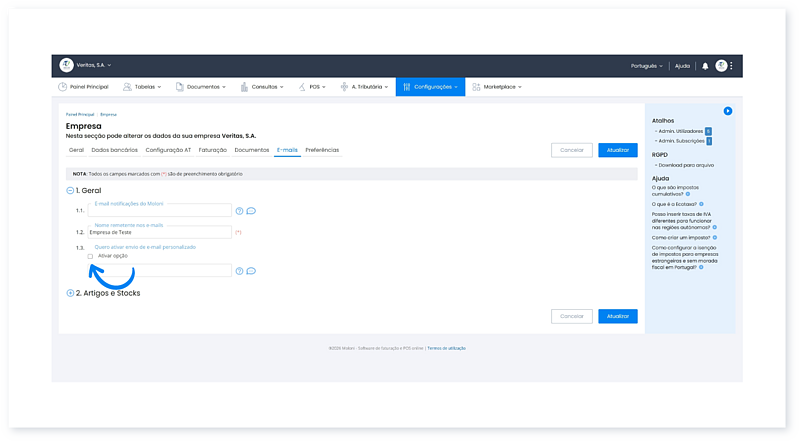Select the E-mails tab
The height and width of the screenshot is (442, 800).
[x=287, y=150]
